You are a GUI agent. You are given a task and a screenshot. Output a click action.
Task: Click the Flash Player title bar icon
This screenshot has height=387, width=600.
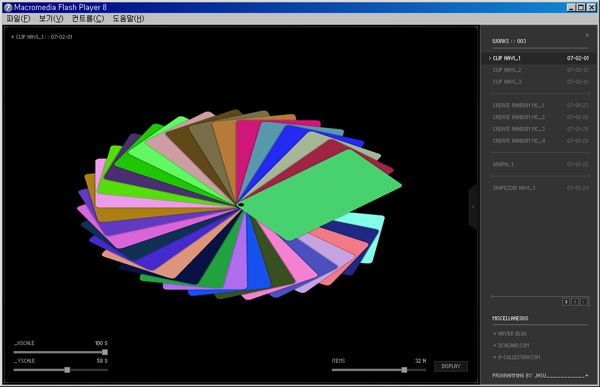8,7
